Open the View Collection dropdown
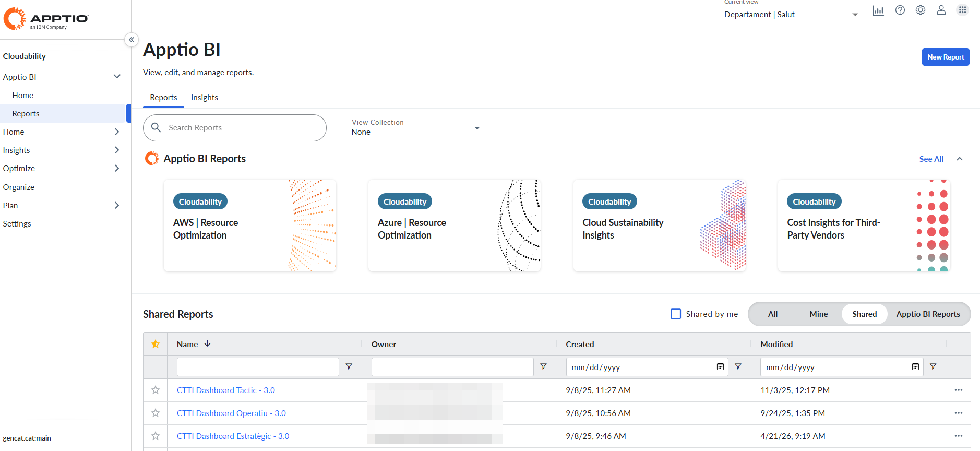This screenshot has width=980, height=451. point(415,127)
